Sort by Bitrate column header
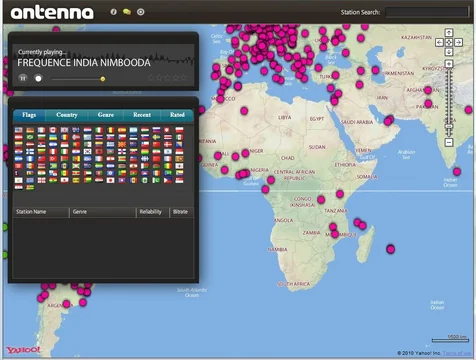476x360 pixels. pos(182,212)
